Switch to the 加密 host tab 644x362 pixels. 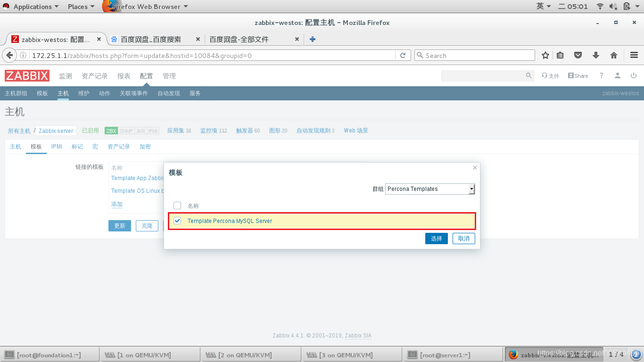(x=145, y=147)
